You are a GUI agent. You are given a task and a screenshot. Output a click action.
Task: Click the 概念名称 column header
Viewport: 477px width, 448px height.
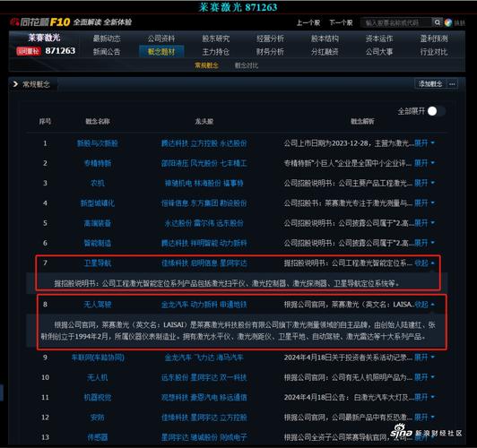[98, 122]
